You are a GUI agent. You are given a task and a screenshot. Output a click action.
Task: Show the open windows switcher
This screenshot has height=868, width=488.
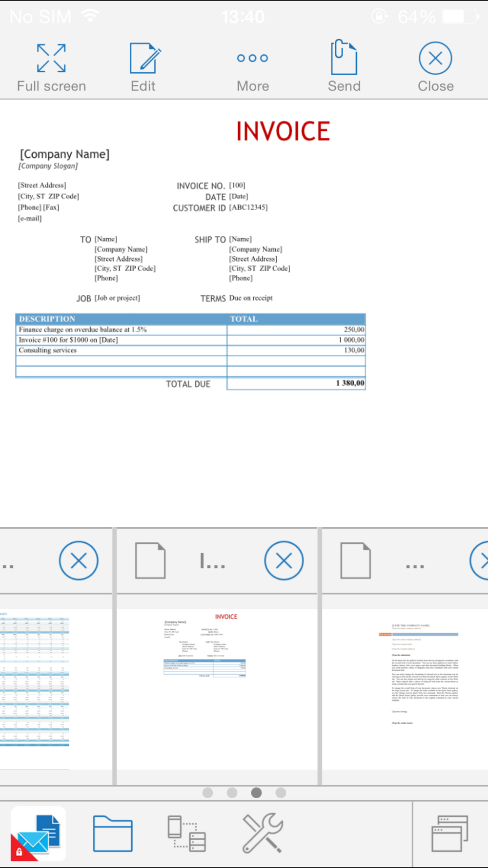[x=449, y=834]
